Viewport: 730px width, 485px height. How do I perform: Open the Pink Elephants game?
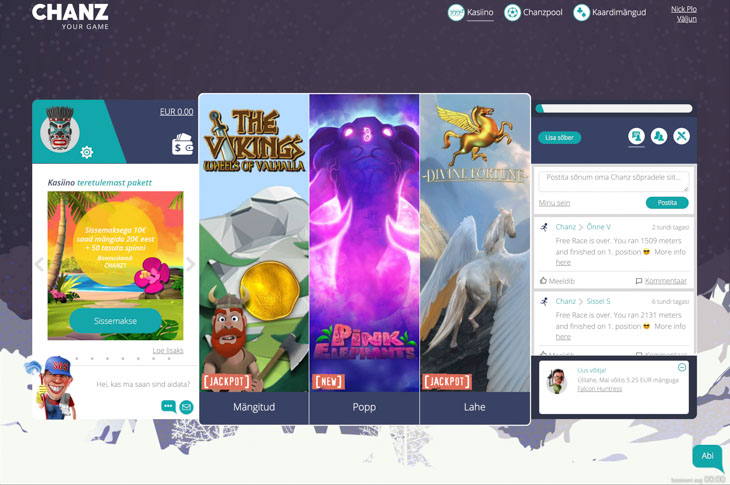364,243
